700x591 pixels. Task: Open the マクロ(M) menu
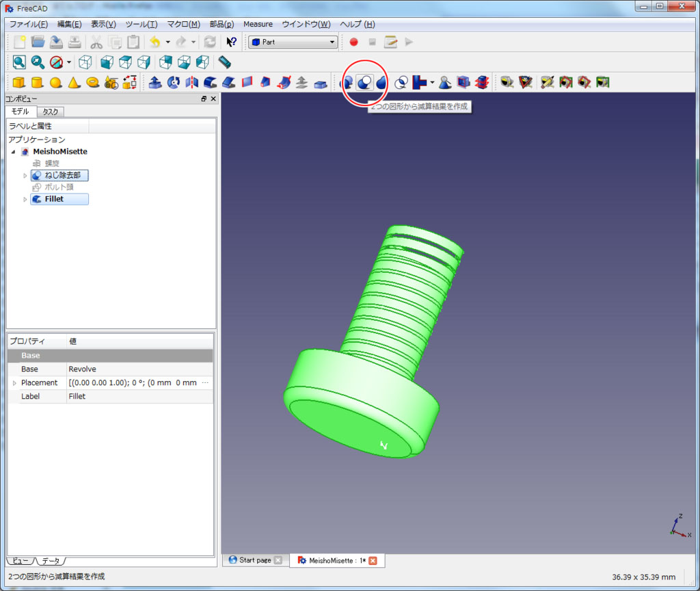[x=183, y=24]
